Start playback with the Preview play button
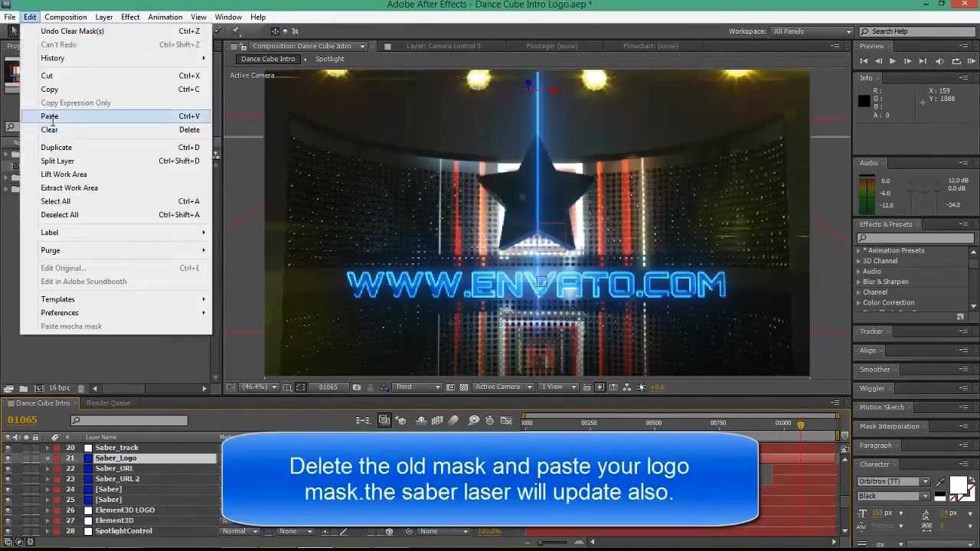This screenshot has height=551, width=980. [x=893, y=61]
